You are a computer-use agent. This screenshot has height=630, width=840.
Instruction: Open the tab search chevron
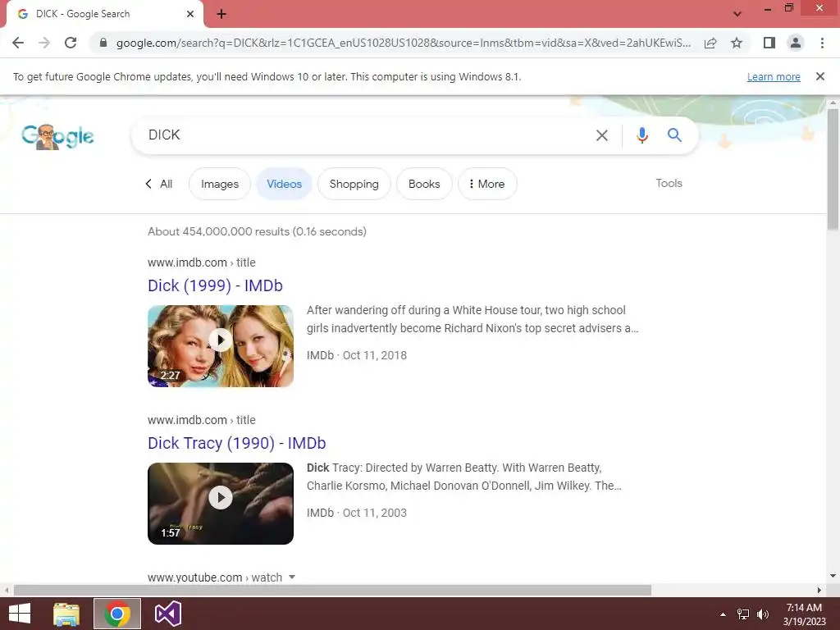pyautogui.click(x=737, y=14)
